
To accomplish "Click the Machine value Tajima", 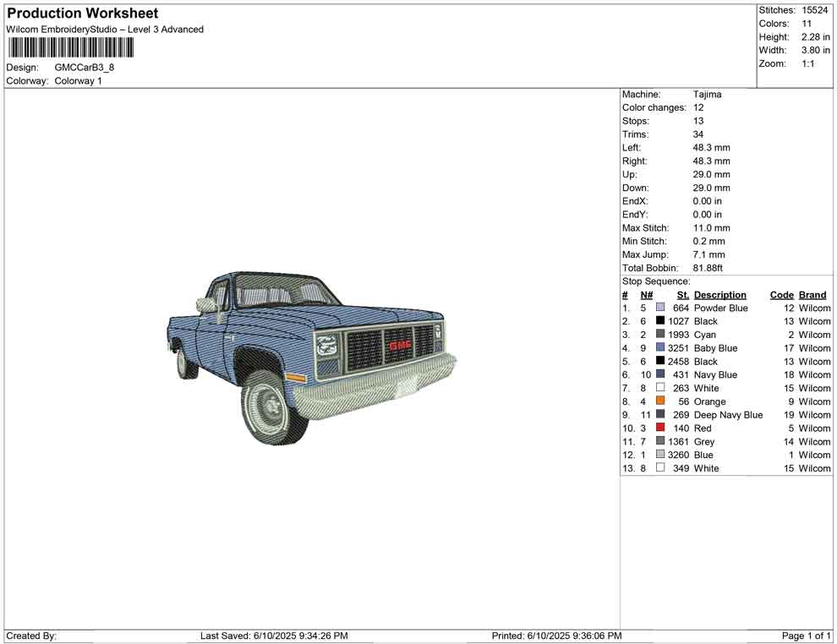I will click(x=707, y=95).
